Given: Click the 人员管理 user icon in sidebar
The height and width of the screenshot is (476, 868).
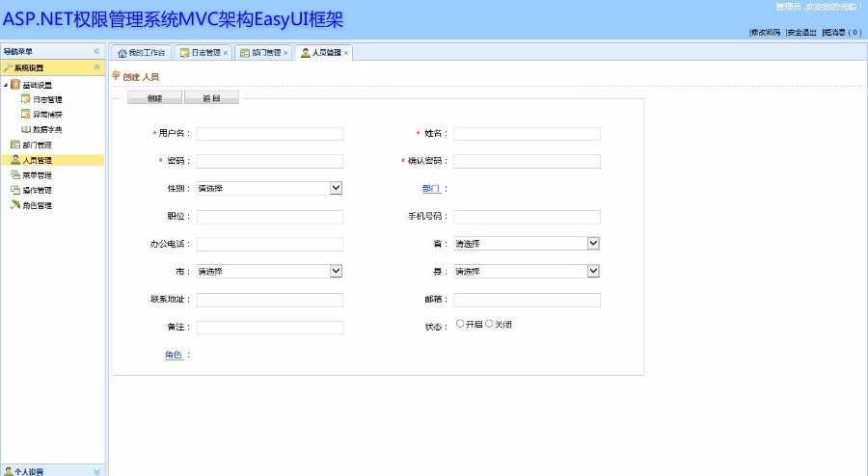Looking at the screenshot, I should [x=15, y=160].
